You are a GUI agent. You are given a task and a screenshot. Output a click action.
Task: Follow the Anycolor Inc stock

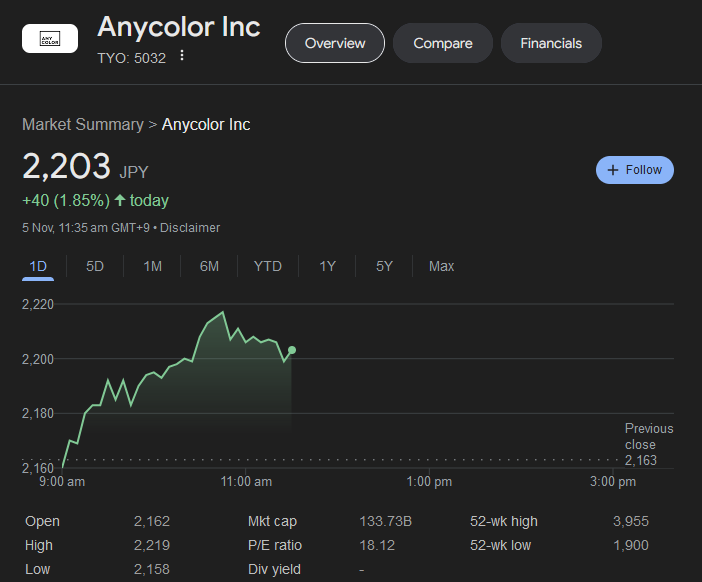[x=634, y=170]
